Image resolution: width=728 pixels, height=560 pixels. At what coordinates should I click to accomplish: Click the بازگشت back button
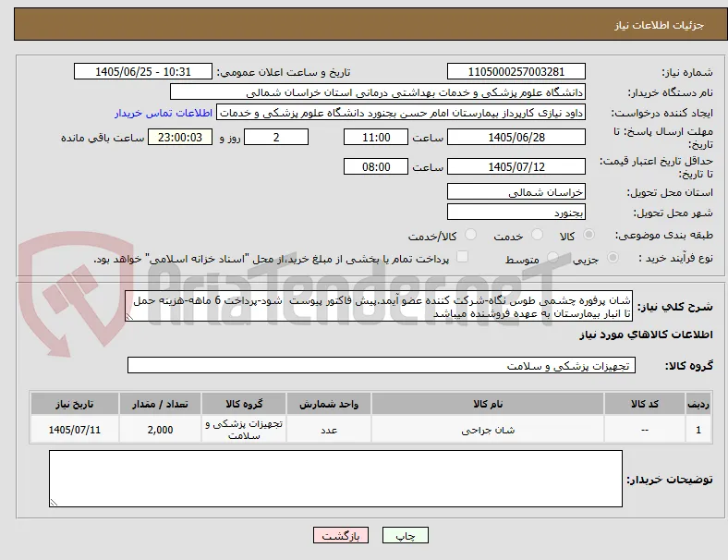point(341,535)
